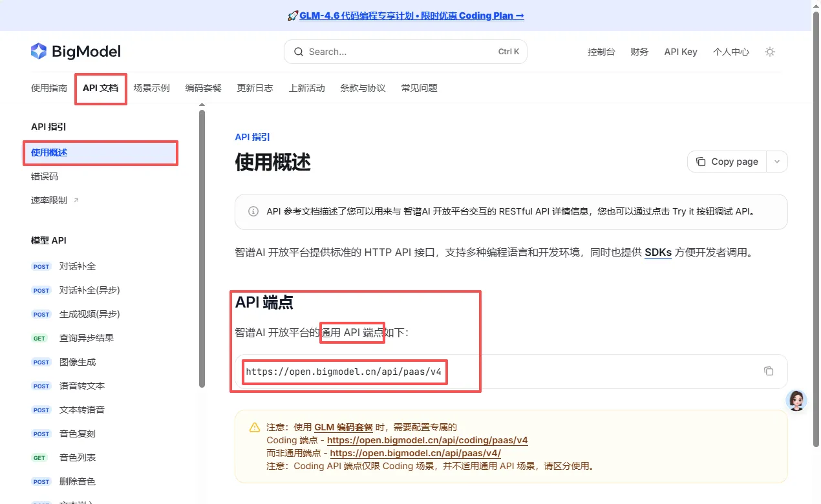
Task: Copy the endpoint URL via copy icon
Action: click(768, 371)
